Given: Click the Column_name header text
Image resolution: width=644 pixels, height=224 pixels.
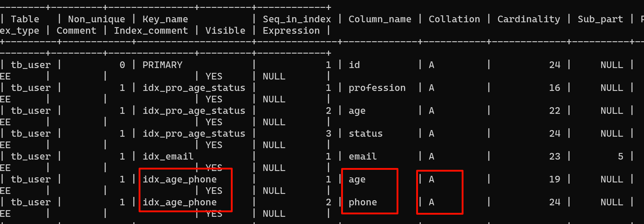Looking at the screenshot, I should 380,19.
